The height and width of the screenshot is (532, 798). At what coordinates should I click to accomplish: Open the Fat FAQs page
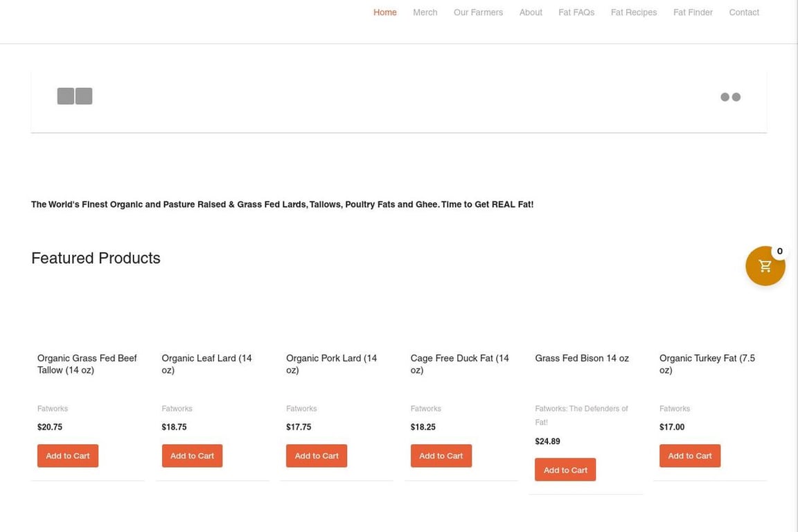pos(576,12)
